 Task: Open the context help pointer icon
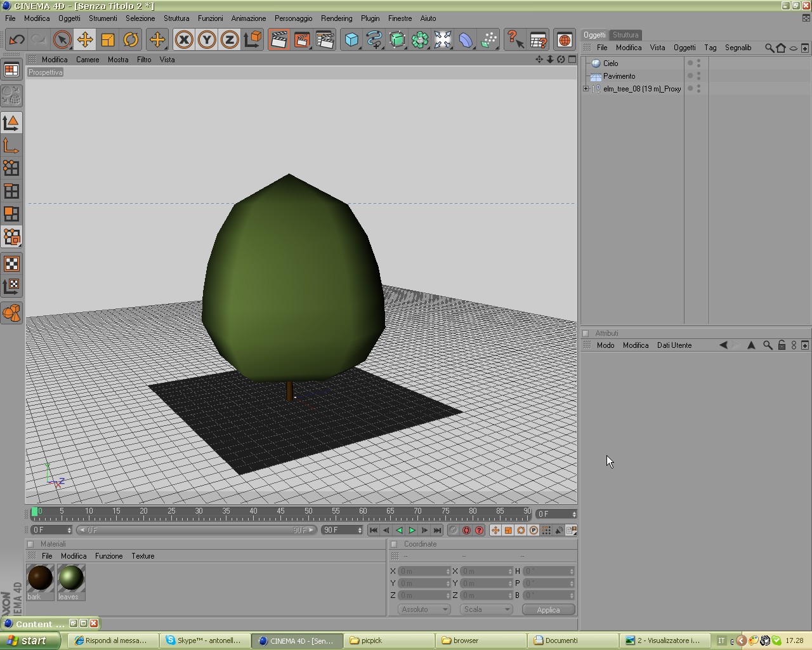(x=515, y=40)
